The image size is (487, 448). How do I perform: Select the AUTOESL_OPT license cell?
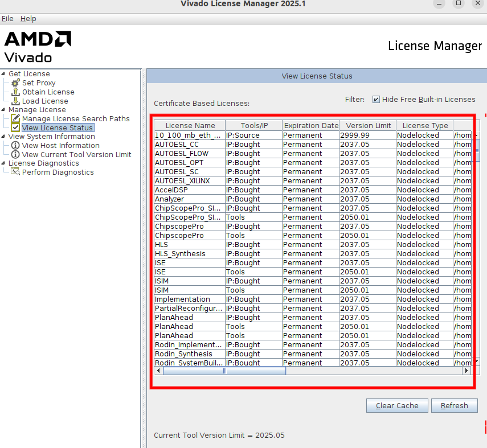click(x=190, y=162)
